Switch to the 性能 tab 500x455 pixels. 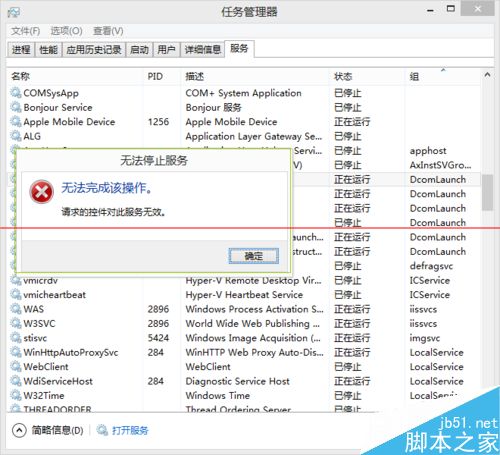tap(48, 50)
